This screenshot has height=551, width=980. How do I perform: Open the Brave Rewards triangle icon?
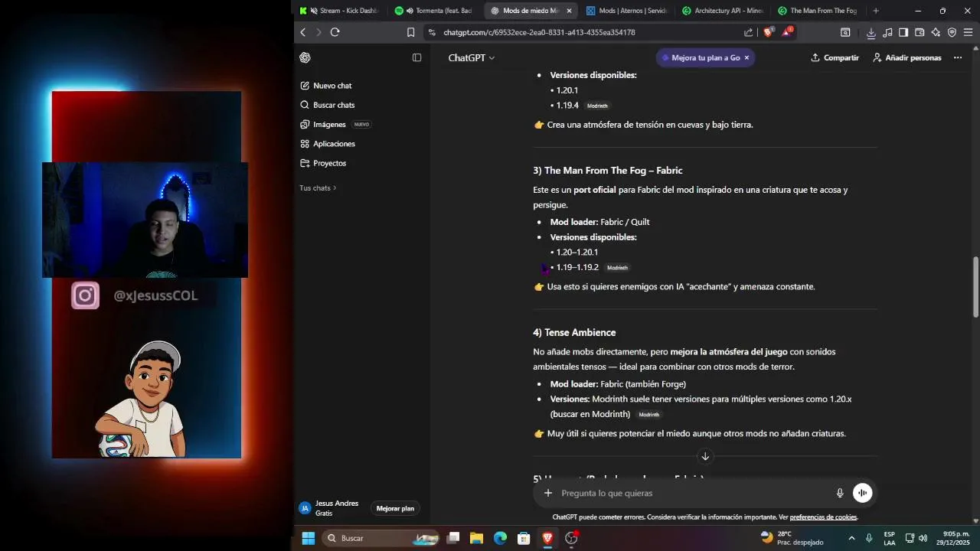click(787, 32)
